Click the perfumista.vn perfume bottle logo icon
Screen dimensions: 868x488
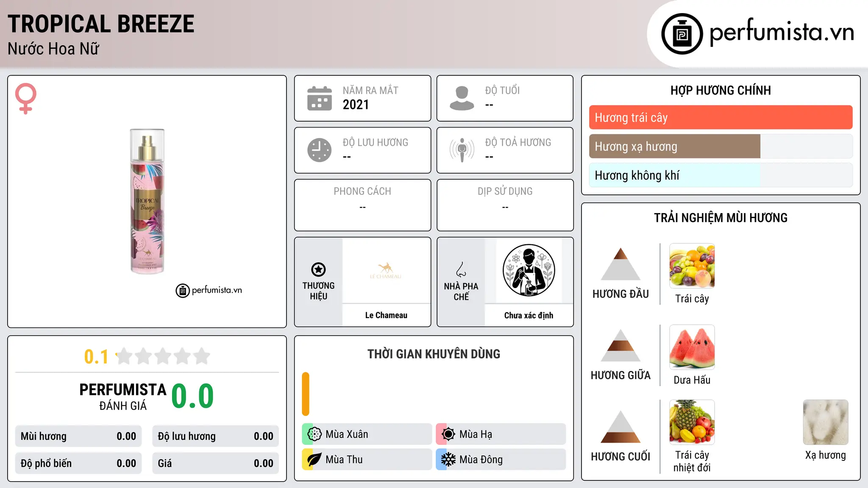682,34
